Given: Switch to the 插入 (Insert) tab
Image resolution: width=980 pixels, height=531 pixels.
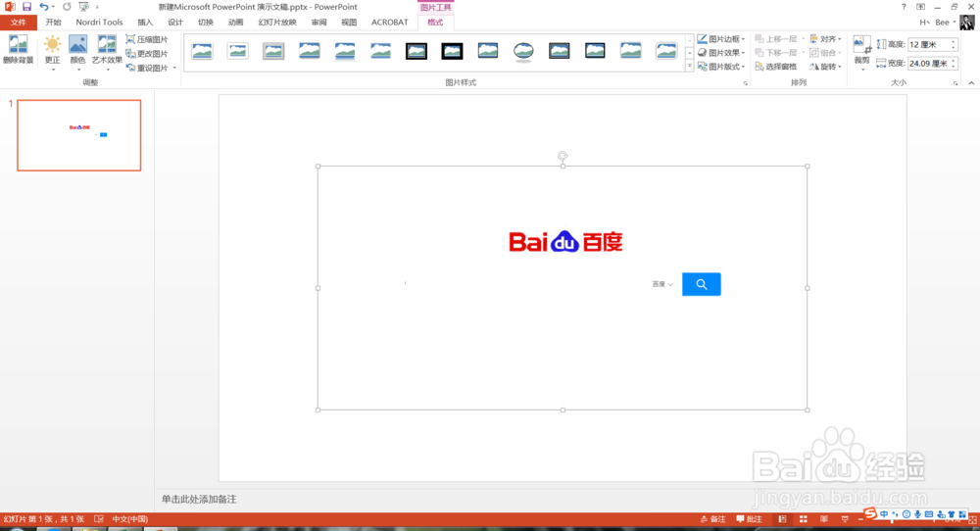Looking at the screenshot, I should coord(145,23).
